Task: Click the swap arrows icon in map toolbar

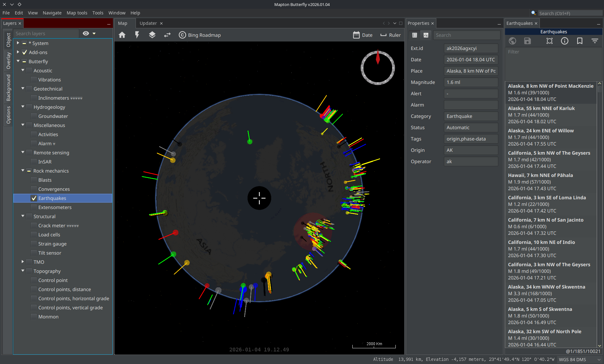Action: [x=167, y=35]
